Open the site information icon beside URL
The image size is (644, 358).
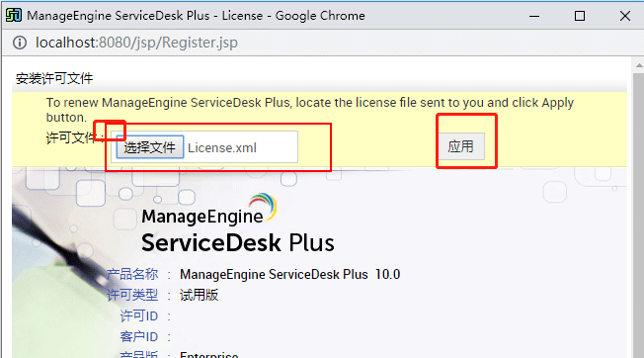tap(20, 43)
